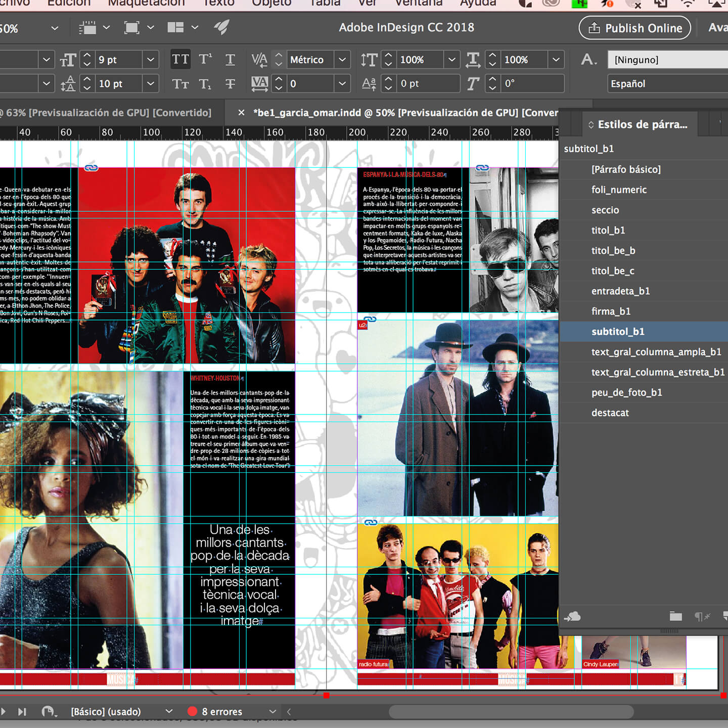Click the font size stepper arrows
This screenshot has width=728, height=728.
tap(86, 60)
